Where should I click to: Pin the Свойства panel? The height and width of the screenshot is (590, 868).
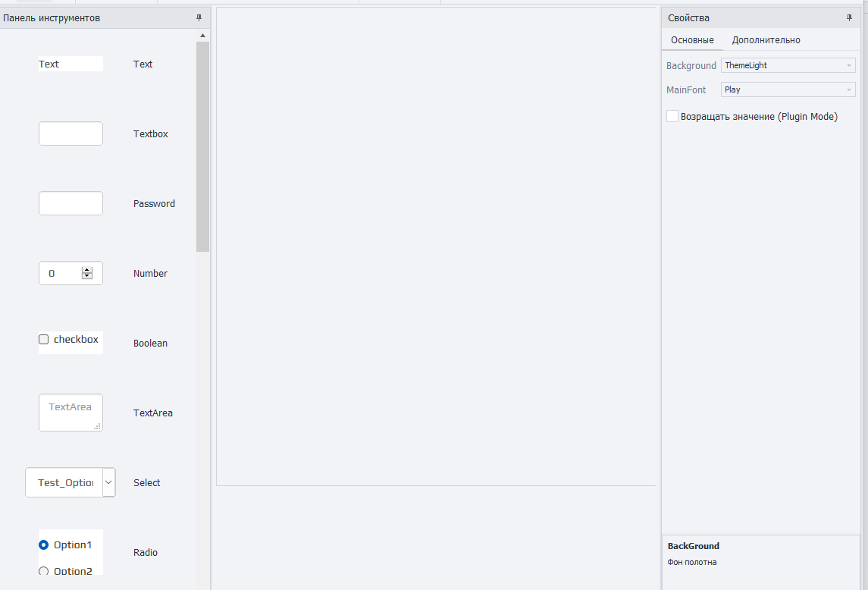[x=849, y=17]
